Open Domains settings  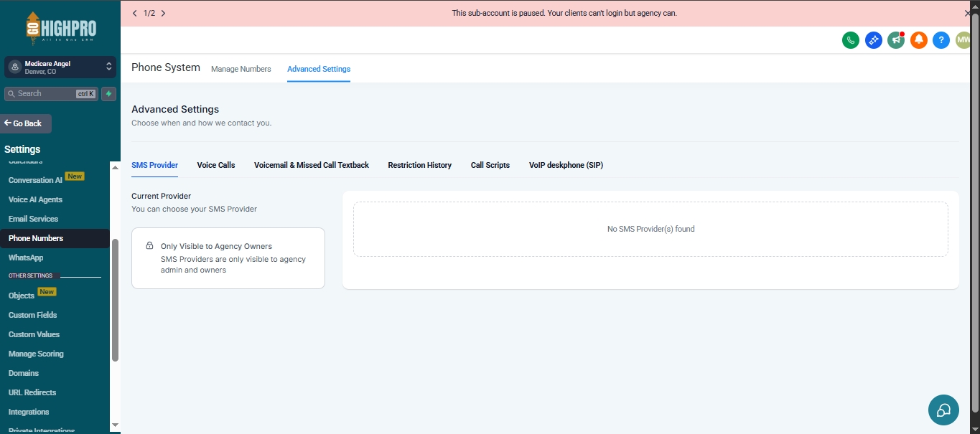[24, 373]
